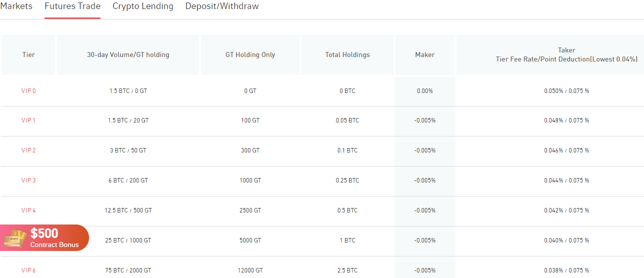Click the GT Holding Only header
This screenshot has width=644, height=278.
(x=250, y=55)
